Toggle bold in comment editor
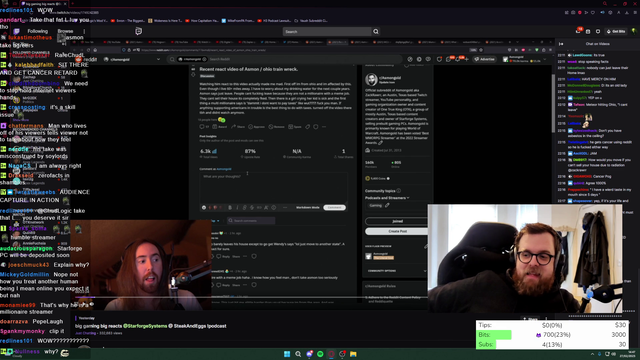Viewport: 640px width, 360px height. pyautogui.click(x=230, y=207)
